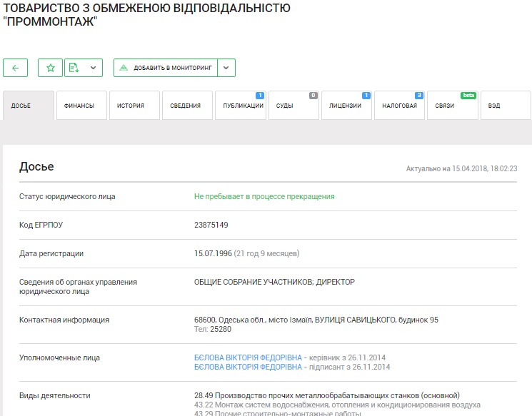Open the chevron dropdown beside Добавить в мониторинг

[226, 68]
